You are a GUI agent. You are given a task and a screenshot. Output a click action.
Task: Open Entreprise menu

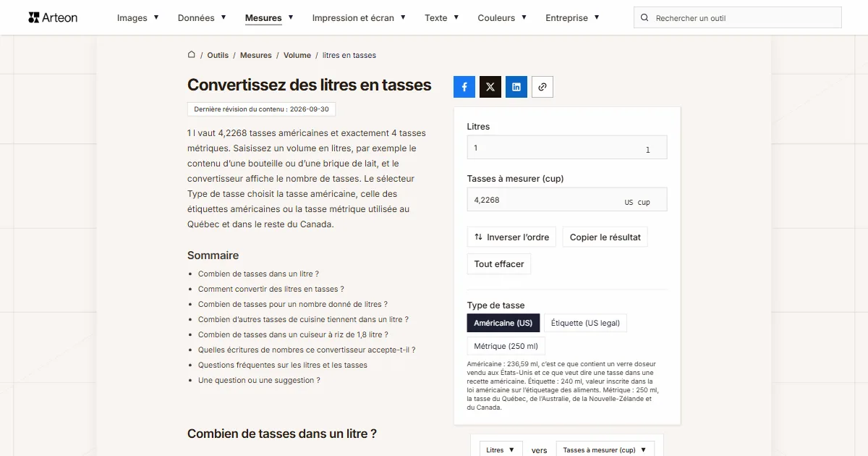pyautogui.click(x=572, y=17)
